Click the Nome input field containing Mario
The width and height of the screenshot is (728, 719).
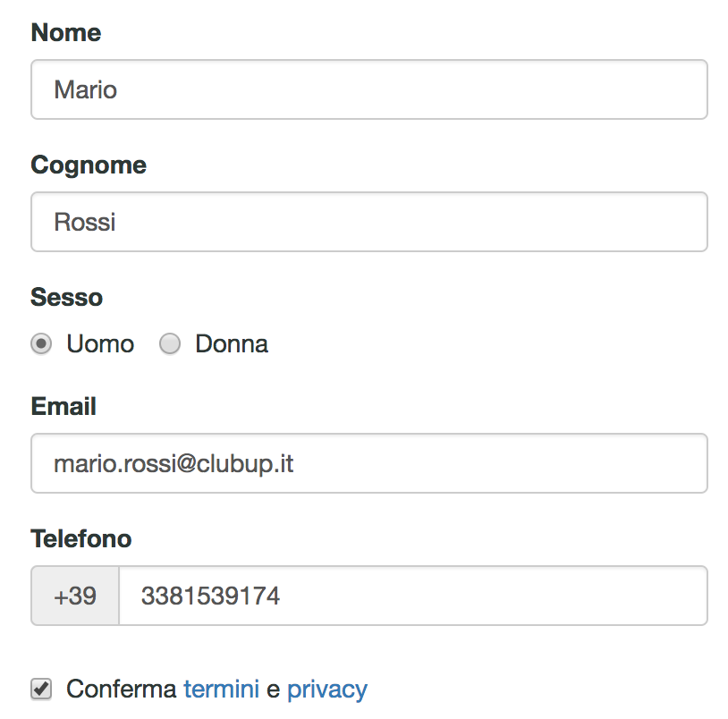click(368, 89)
